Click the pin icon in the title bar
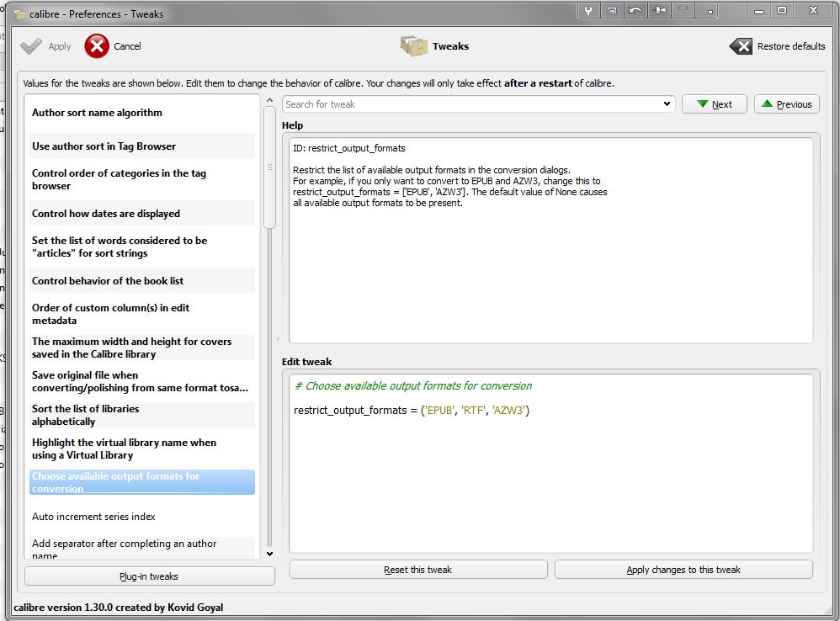The width and height of the screenshot is (840, 621). (660, 10)
